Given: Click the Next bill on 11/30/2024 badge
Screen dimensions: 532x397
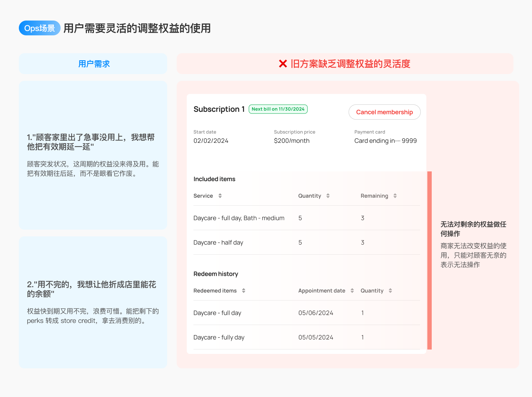Looking at the screenshot, I should pos(278,109).
